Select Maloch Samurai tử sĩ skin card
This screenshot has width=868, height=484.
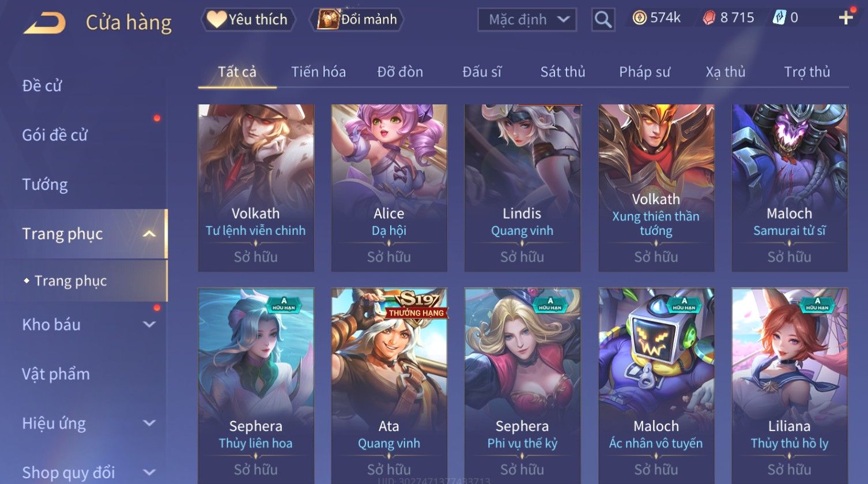tap(790, 188)
